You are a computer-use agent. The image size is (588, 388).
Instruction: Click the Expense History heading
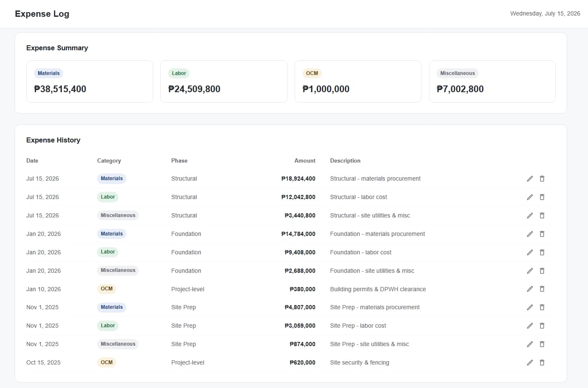coord(53,140)
